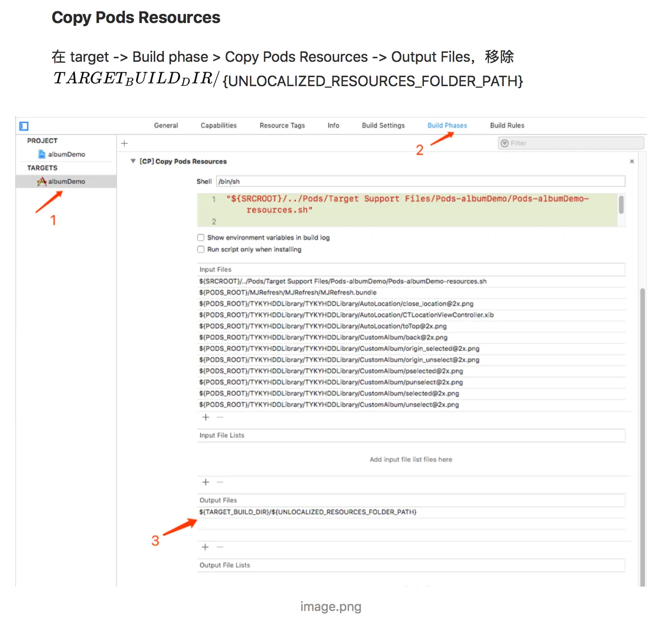
Task: Click the Filter search field
Action: click(x=571, y=143)
